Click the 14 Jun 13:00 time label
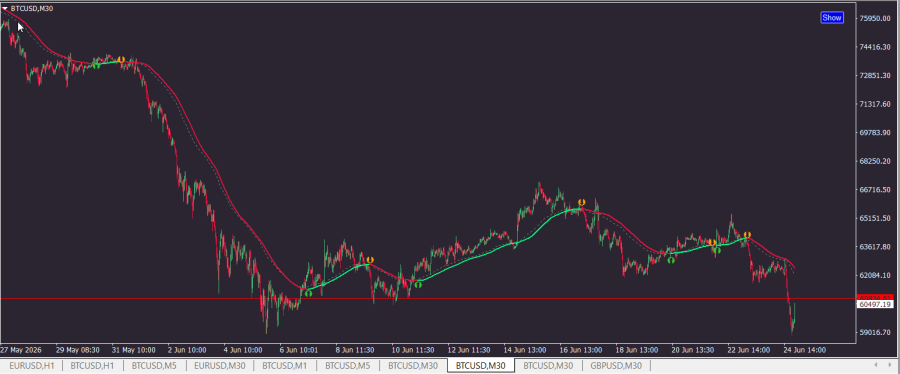 (524, 350)
